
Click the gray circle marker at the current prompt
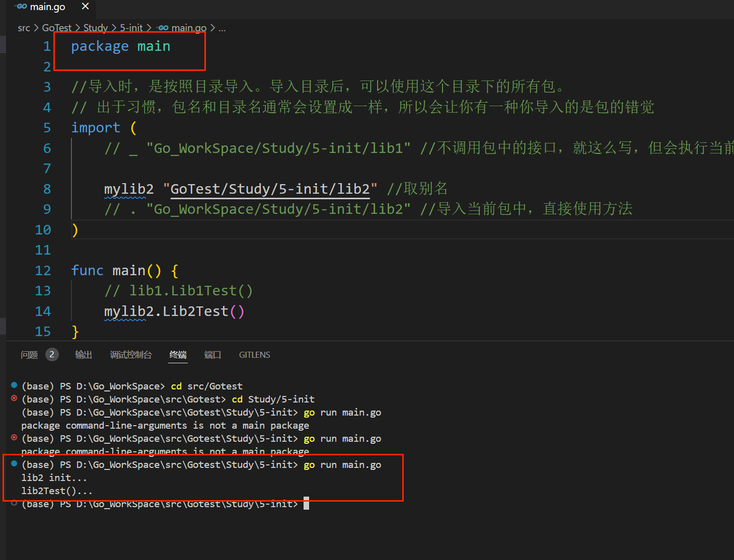(x=14, y=503)
